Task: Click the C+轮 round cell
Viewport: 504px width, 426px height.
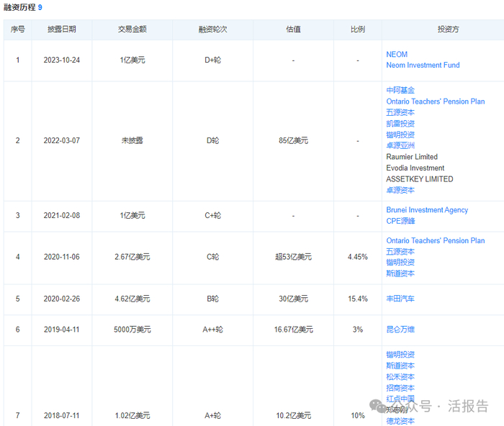Action: click(213, 216)
